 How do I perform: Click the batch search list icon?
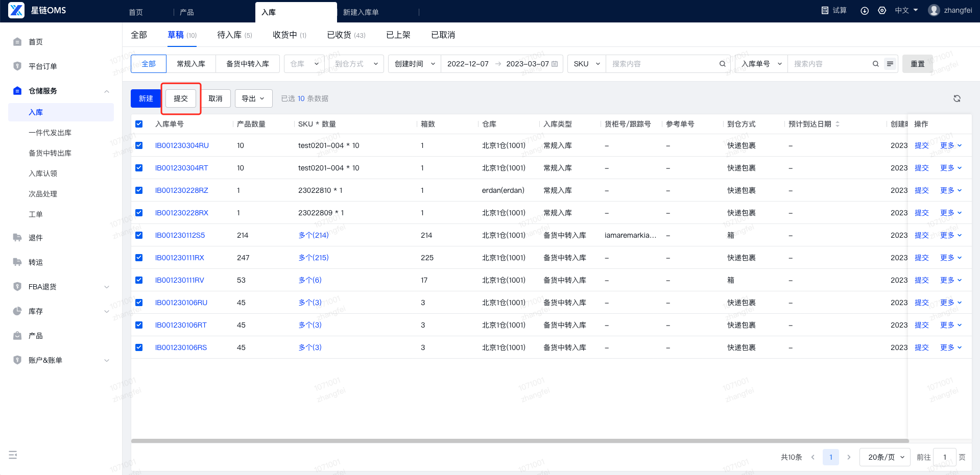pos(890,64)
